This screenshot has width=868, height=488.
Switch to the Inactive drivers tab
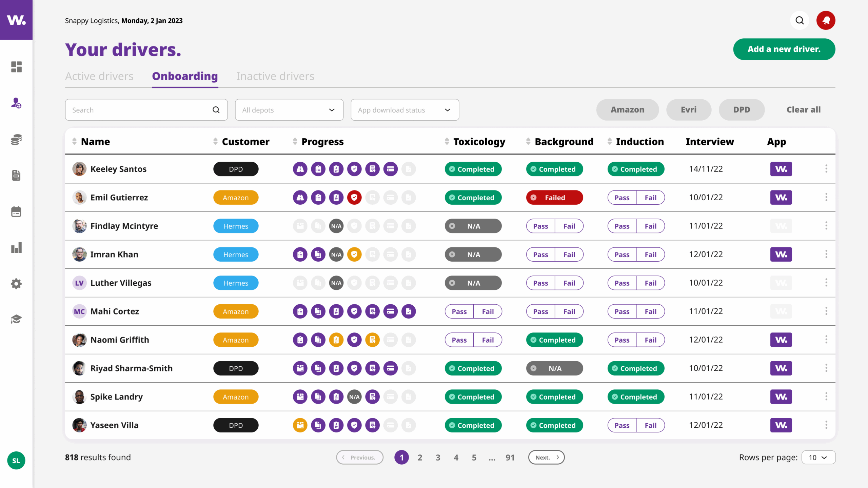(x=275, y=76)
